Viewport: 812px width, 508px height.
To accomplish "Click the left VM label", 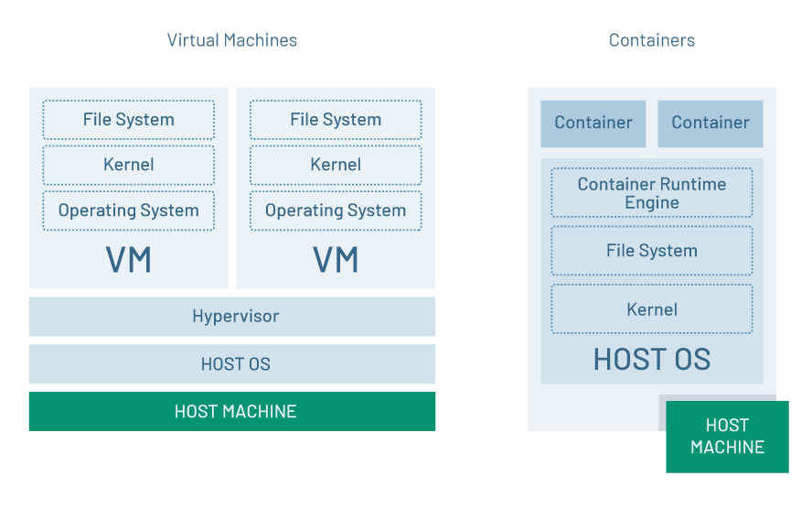I will coord(128,260).
